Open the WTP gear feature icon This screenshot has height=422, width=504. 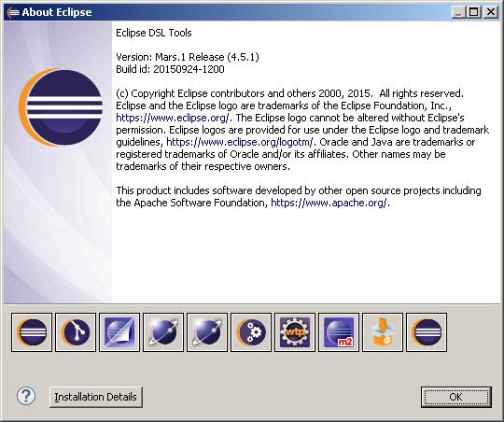pyautogui.click(x=295, y=332)
